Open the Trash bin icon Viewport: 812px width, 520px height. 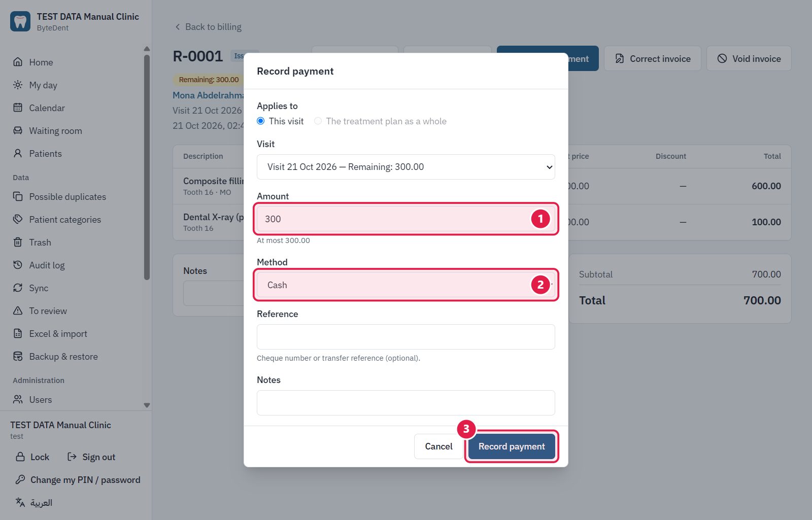point(18,242)
